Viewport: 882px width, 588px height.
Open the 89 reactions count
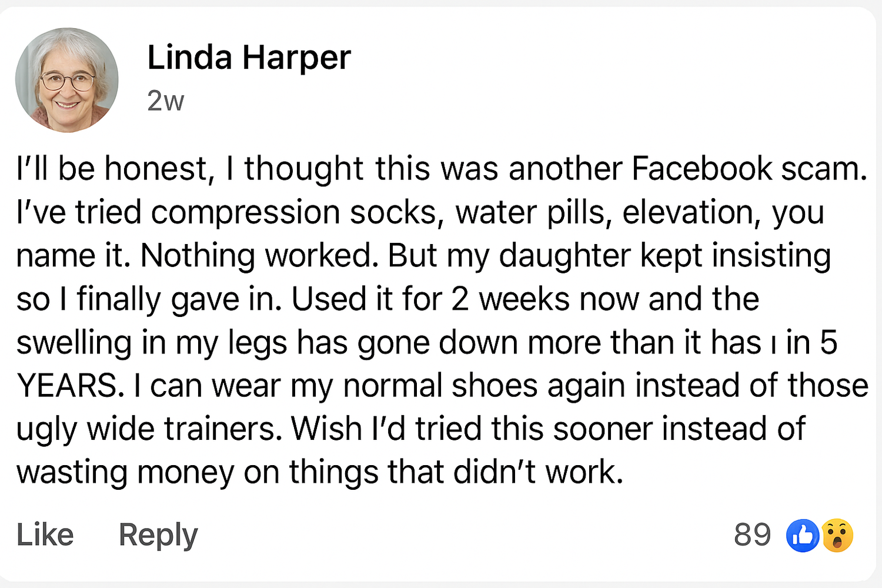tap(752, 534)
